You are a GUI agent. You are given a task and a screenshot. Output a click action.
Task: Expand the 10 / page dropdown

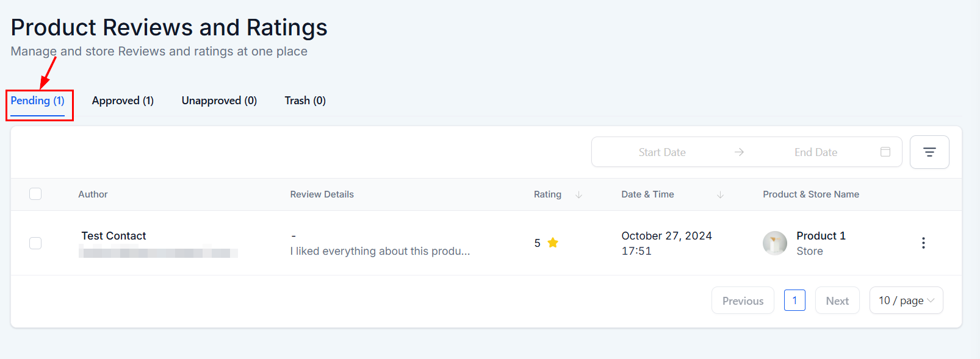906,300
